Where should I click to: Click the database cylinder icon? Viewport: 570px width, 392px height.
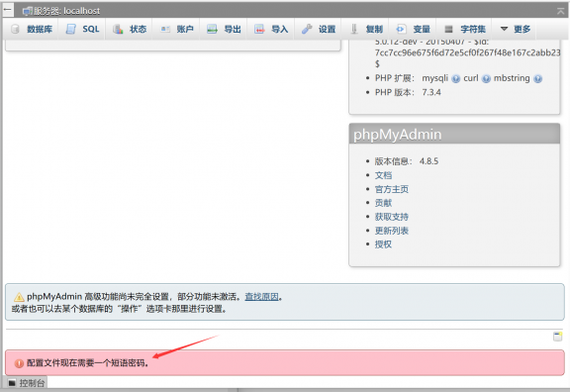pyautogui.click(x=15, y=29)
